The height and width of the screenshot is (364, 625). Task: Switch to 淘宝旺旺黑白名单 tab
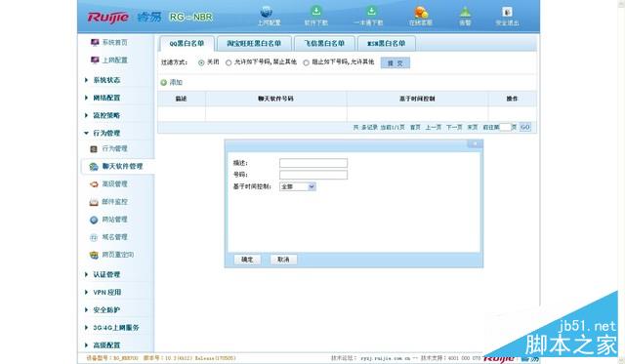(254, 43)
